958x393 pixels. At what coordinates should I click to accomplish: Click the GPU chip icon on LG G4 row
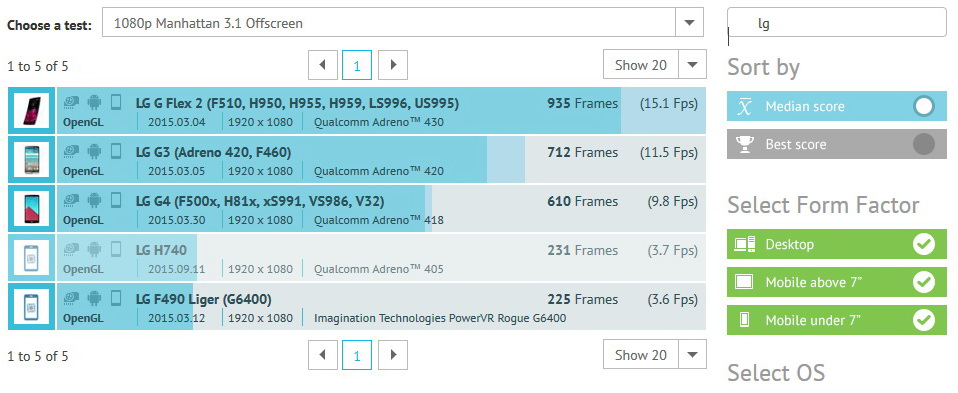tap(71, 200)
